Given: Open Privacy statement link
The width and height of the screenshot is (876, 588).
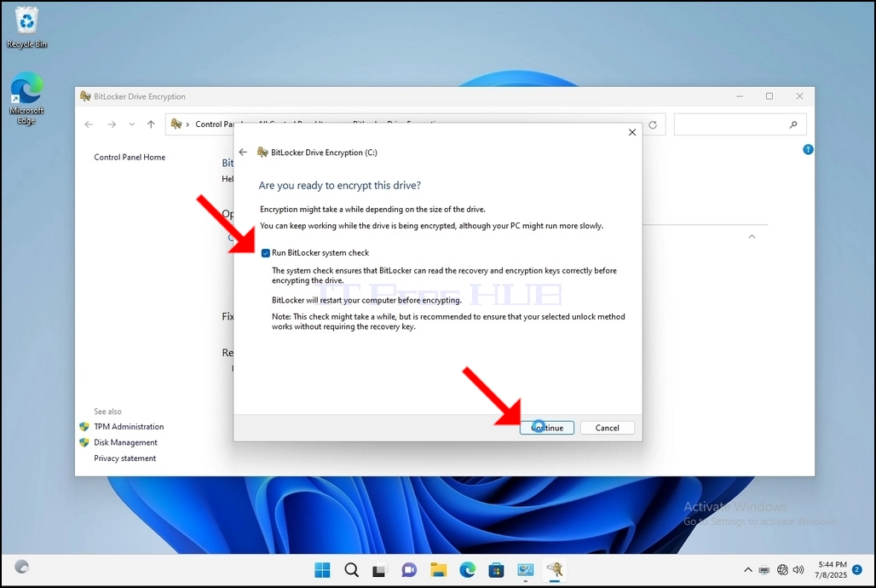Looking at the screenshot, I should click(x=125, y=458).
